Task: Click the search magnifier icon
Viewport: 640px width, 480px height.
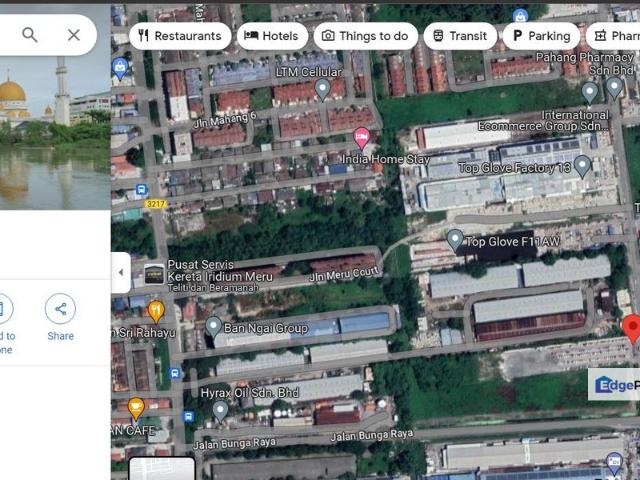Action: tap(30, 35)
